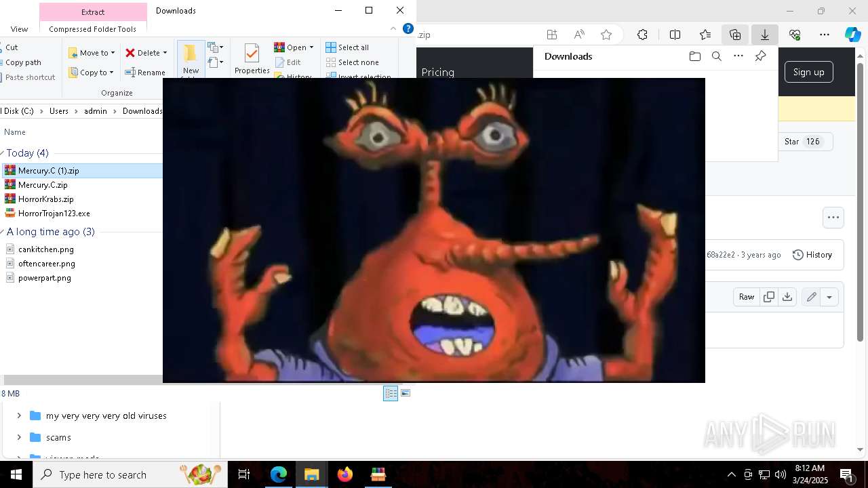Switch to Large icons view in status bar

click(x=406, y=393)
